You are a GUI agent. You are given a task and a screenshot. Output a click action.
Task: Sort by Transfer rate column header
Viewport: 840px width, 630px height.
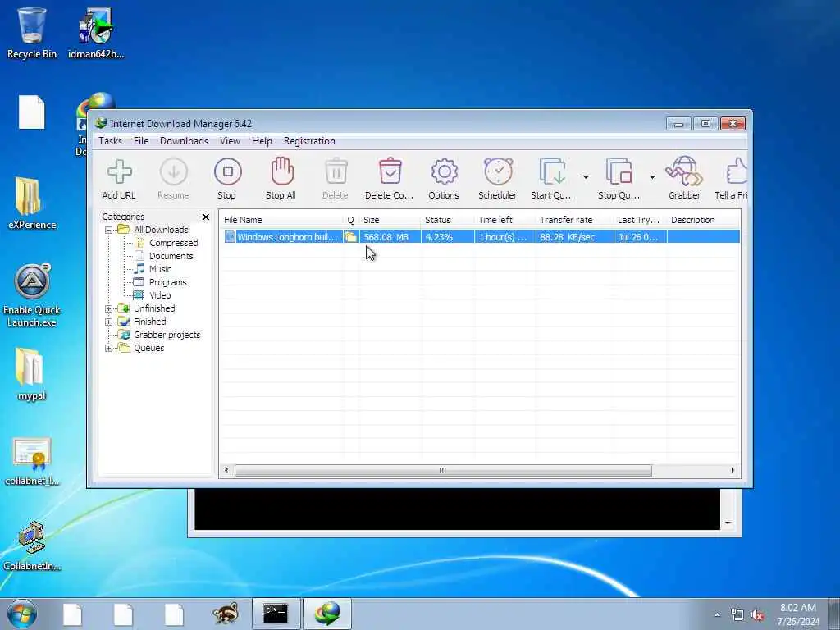click(574, 220)
